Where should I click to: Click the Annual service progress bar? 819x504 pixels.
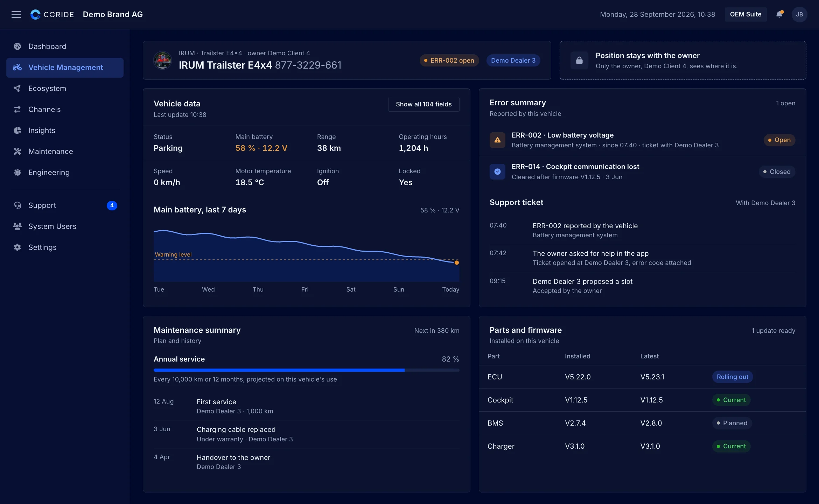306,370
